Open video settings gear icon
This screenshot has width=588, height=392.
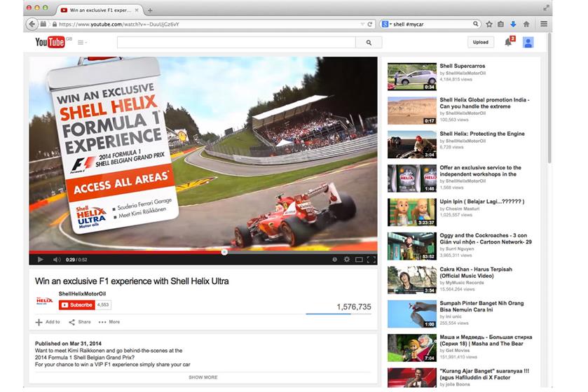pos(346,259)
